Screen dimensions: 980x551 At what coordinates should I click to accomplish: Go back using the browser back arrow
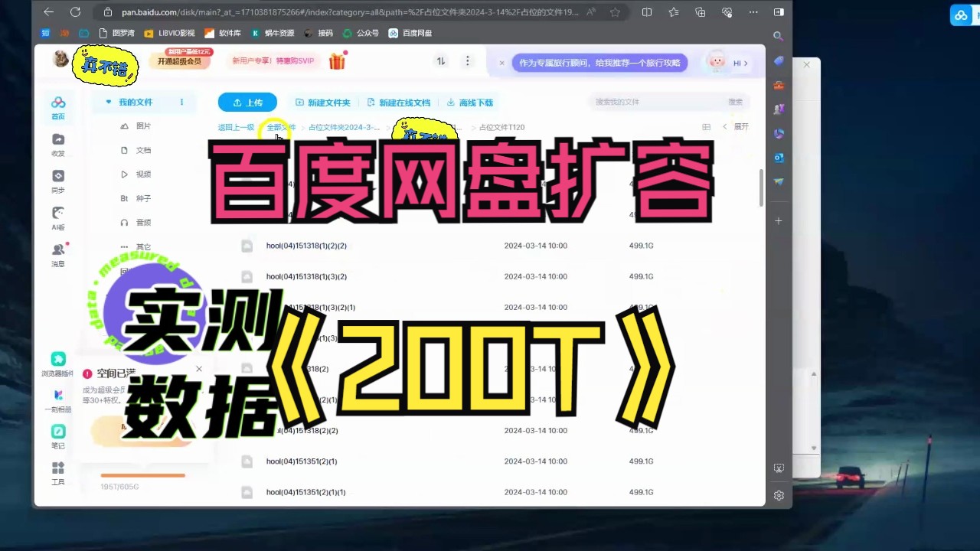coord(49,12)
